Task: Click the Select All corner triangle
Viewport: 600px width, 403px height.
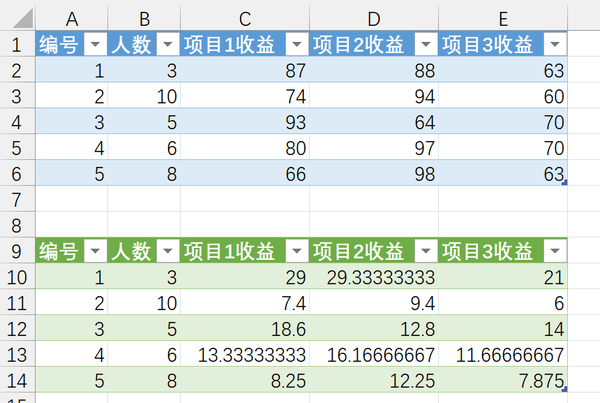Action: tap(23, 18)
